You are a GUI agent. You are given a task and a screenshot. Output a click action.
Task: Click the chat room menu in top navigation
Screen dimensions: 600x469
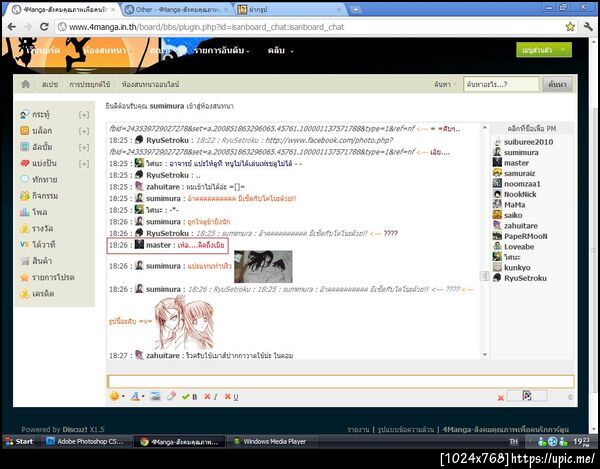coord(107,50)
